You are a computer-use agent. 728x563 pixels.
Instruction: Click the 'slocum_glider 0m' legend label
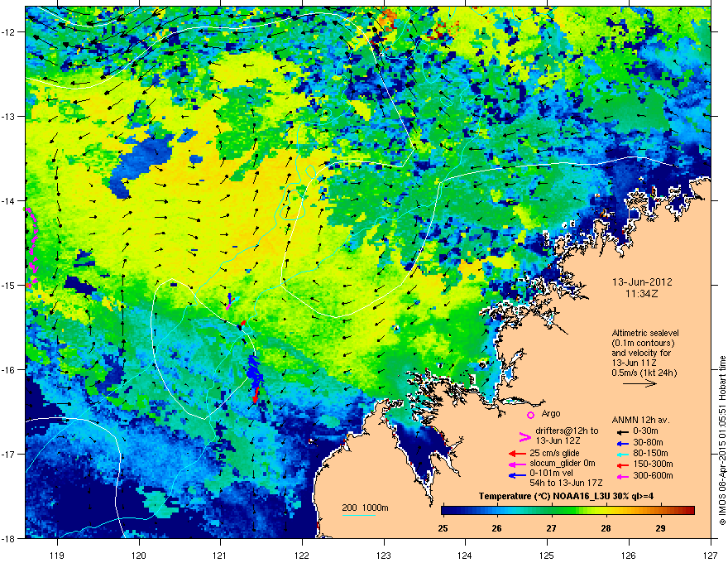click(563, 464)
